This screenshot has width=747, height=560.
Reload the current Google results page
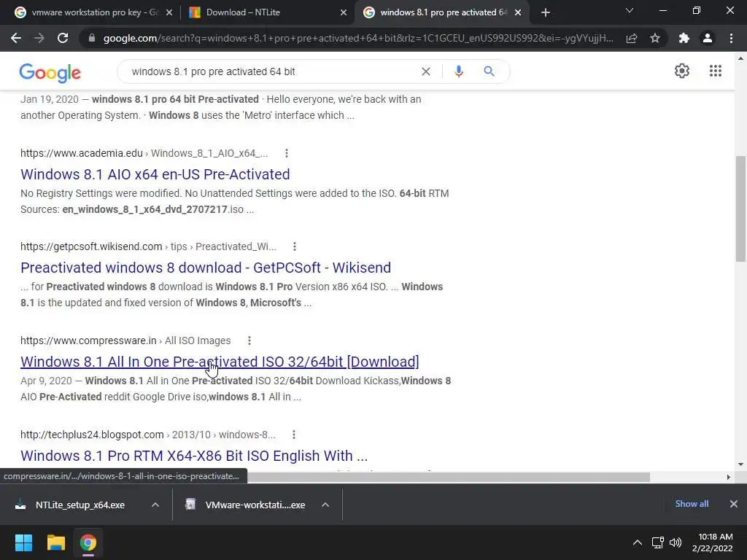pyautogui.click(x=63, y=38)
